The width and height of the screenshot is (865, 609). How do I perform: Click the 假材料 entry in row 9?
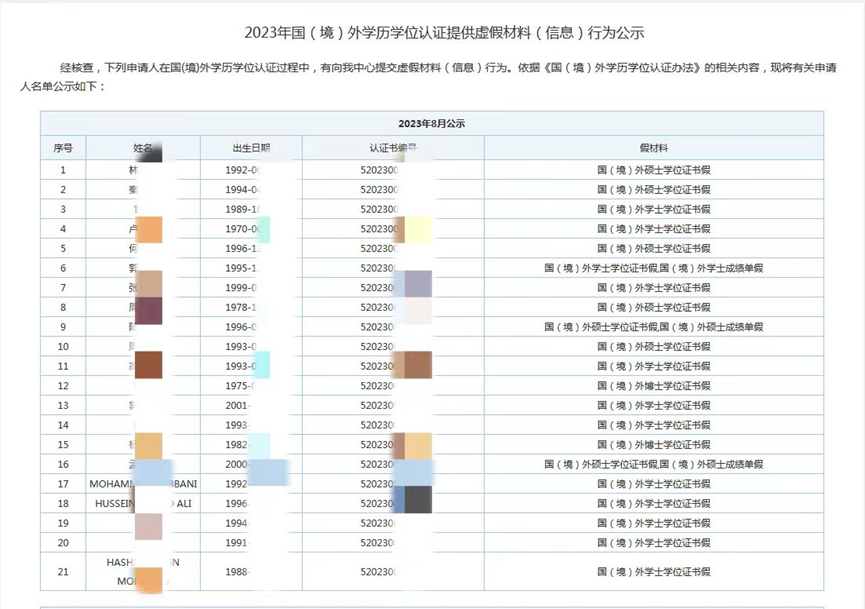point(654,327)
